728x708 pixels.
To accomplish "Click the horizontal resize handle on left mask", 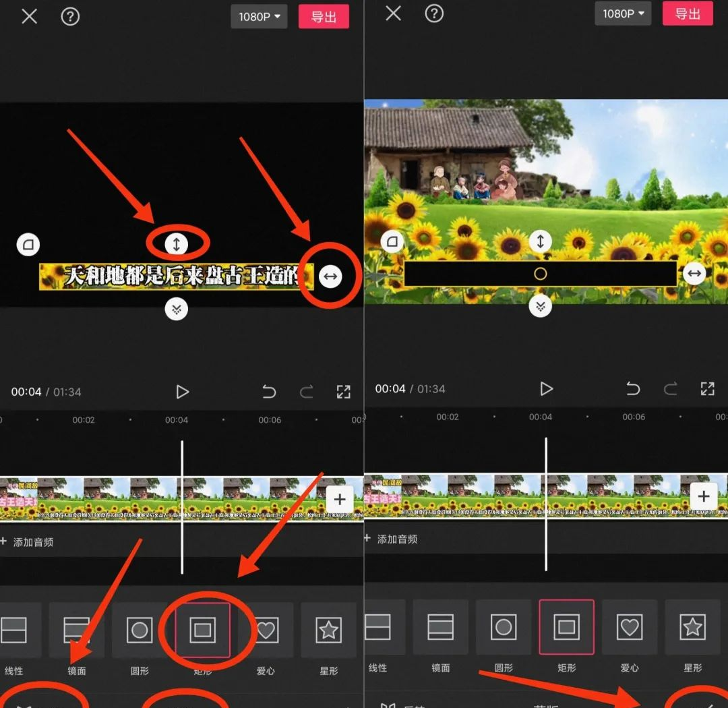I will coord(330,276).
